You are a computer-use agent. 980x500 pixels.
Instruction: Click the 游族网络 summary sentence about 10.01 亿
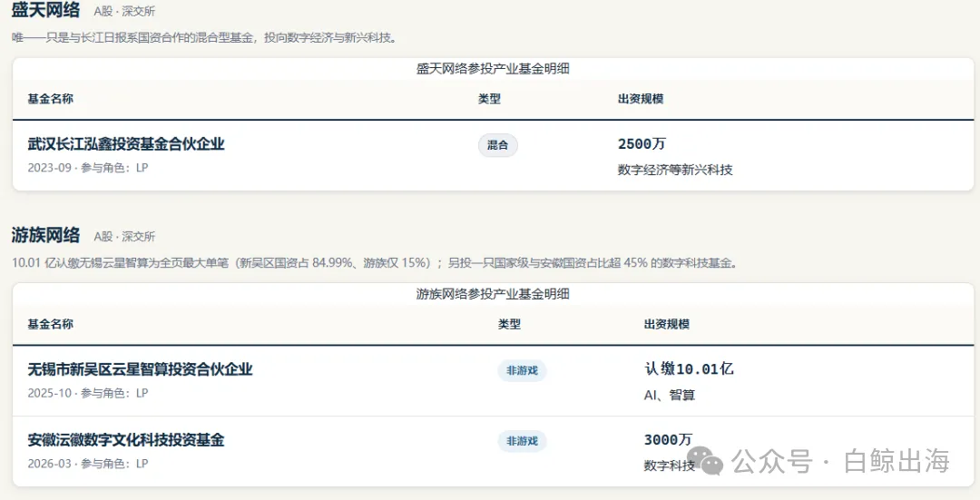click(376, 263)
